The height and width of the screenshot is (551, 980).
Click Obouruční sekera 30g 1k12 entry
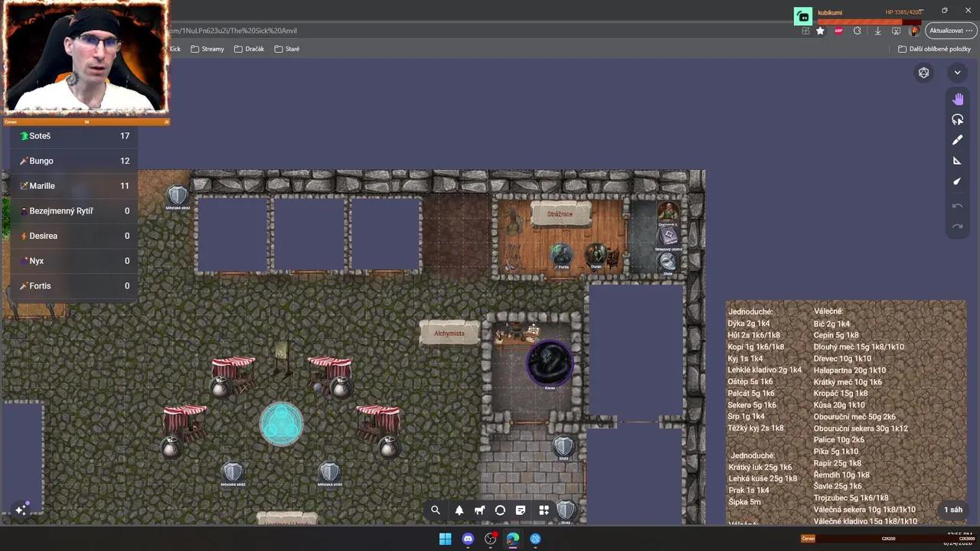[x=861, y=429]
